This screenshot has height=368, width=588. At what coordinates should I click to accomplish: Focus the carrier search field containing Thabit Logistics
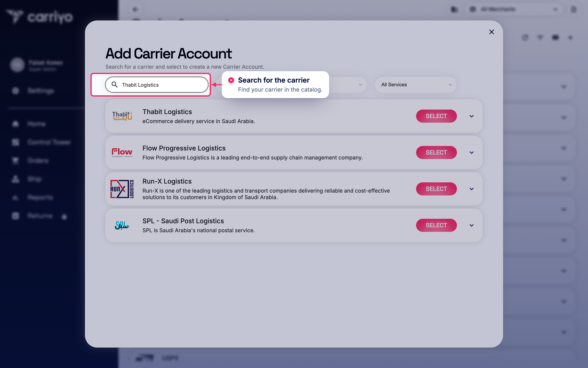tap(157, 85)
